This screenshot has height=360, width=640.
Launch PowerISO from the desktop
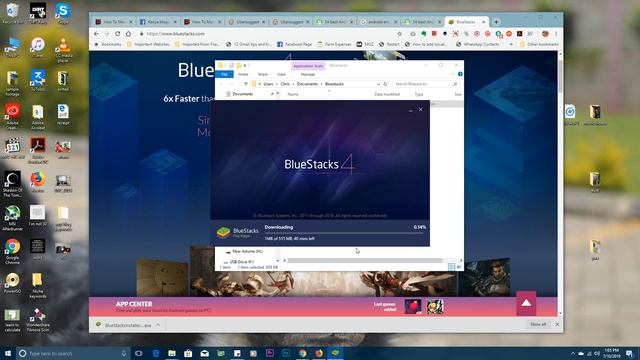tap(12, 283)
